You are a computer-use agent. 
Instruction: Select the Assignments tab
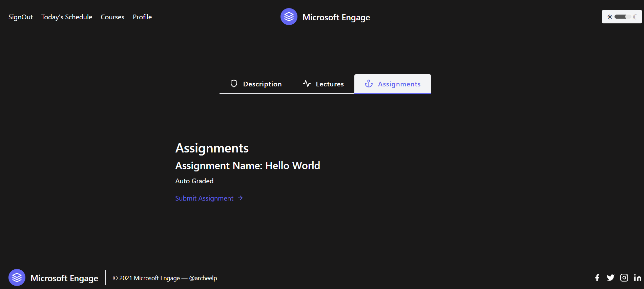click(x=393, y=84)
